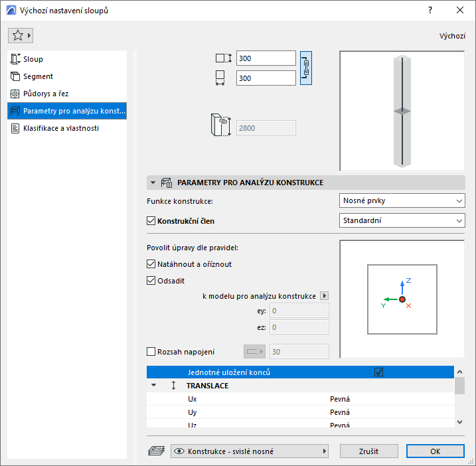Click the cross-section height dimension icon
Screen dimensions: 476x466
(x=224, y=58)
